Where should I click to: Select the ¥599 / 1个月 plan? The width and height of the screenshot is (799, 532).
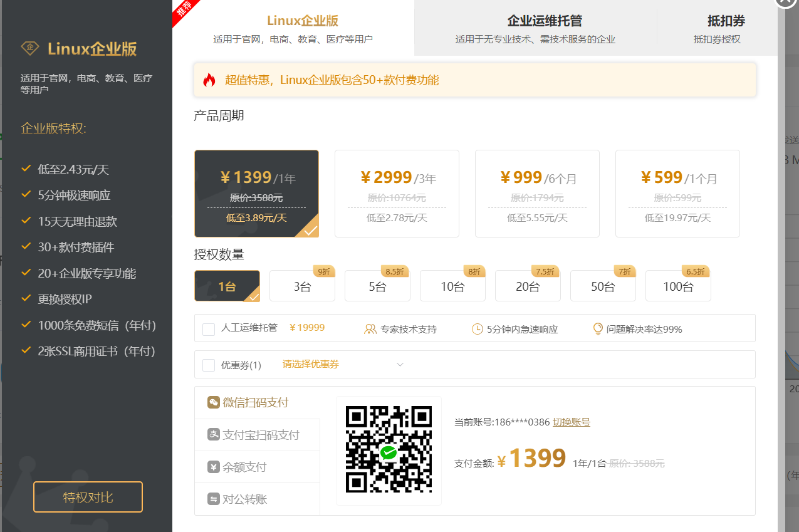[677, 194]
